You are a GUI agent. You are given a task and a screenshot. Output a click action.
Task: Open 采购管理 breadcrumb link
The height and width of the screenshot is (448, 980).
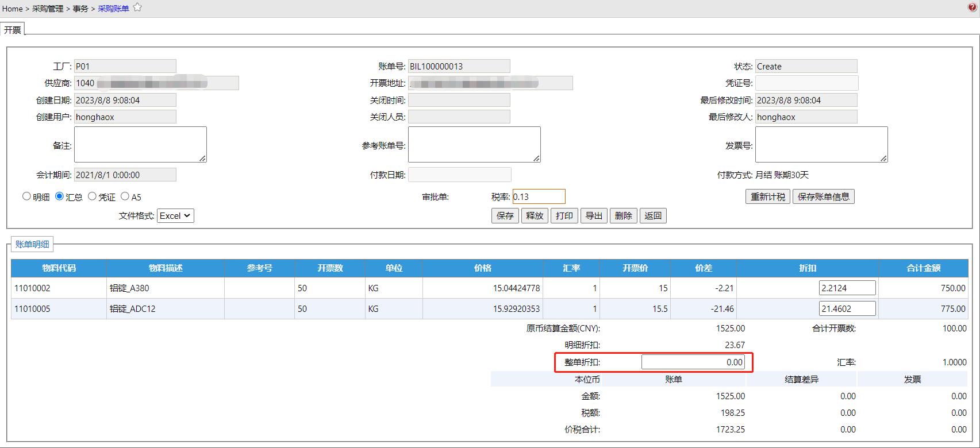[48, 9]
